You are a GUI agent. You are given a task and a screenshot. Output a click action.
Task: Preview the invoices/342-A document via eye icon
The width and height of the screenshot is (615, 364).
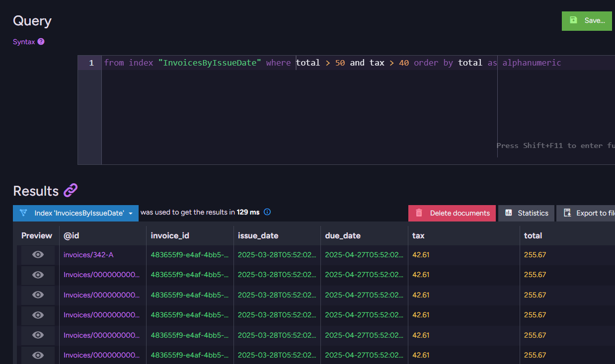[38, 255]
